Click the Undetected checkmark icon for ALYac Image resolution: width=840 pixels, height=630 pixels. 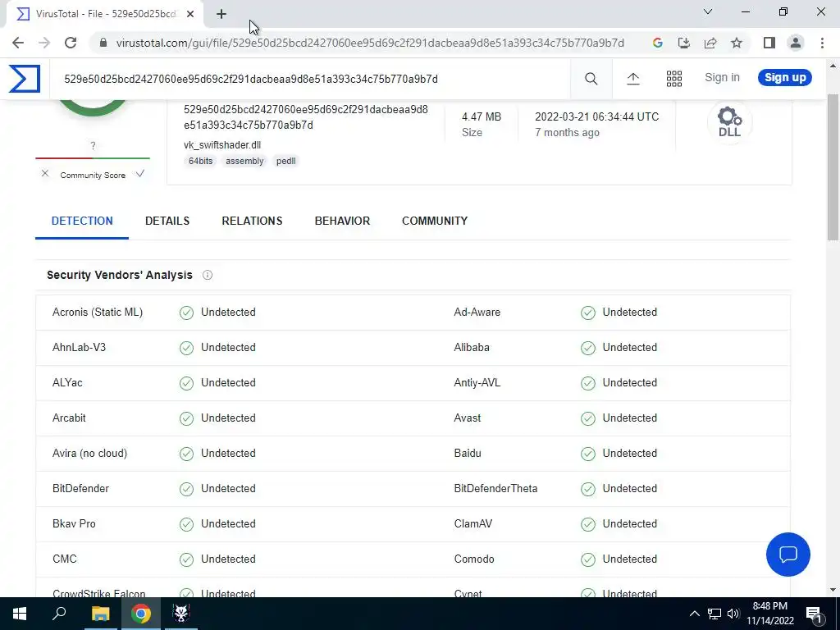pyautogui.click(x=186, y=384)
